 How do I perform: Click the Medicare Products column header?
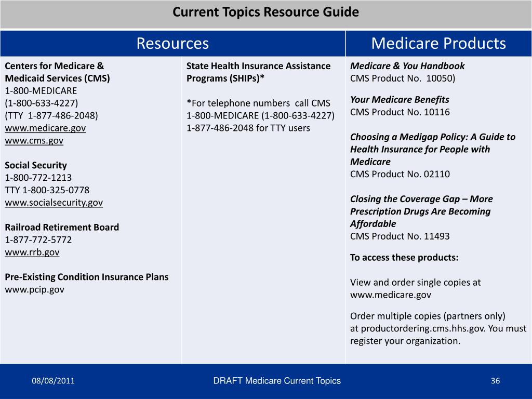tap(438, 44)
